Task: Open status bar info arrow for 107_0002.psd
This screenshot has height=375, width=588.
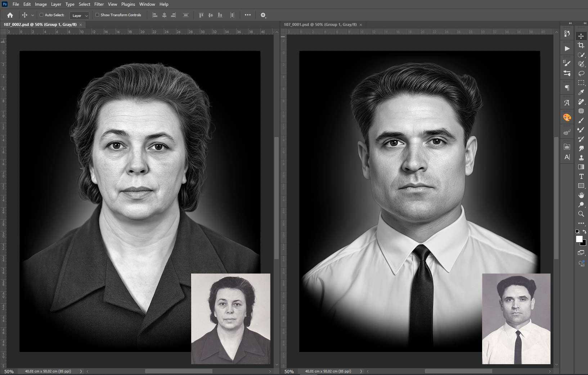Action: point(81,371)
